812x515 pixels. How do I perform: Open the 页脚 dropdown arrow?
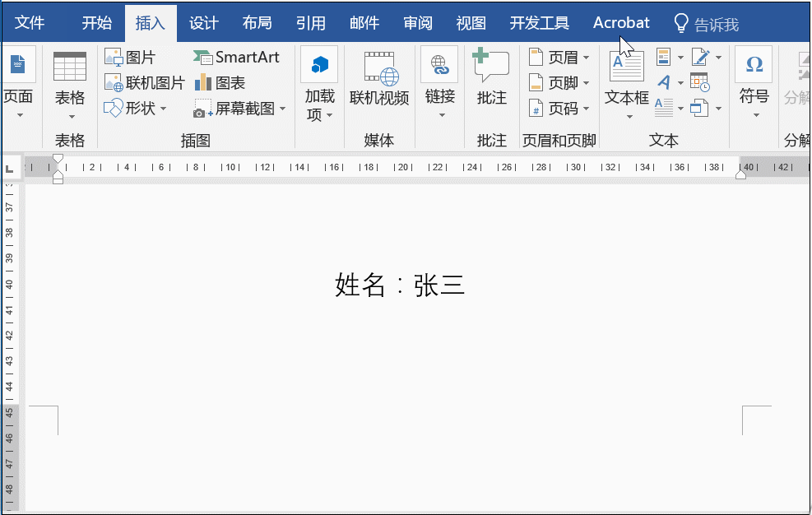(587, 83)
